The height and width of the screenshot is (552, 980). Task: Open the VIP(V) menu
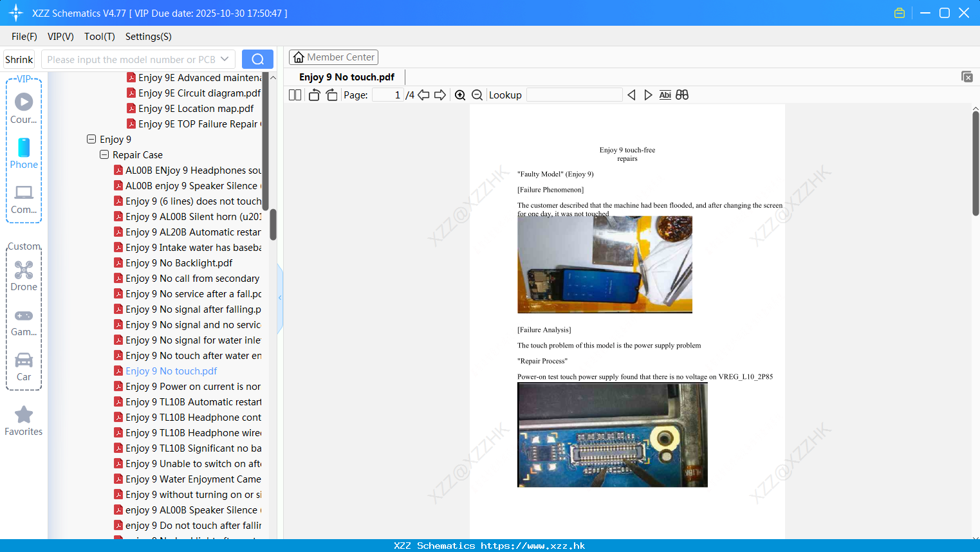[60, 37]
